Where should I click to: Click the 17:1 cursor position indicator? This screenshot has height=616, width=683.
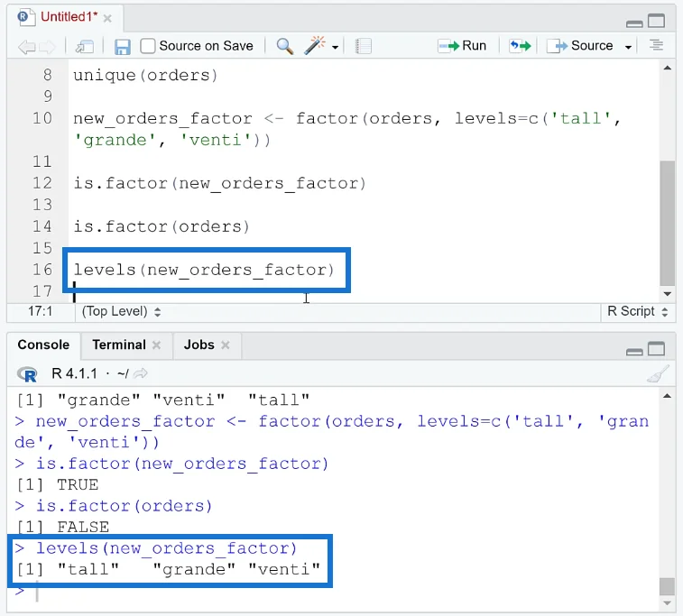click(40, 311)
